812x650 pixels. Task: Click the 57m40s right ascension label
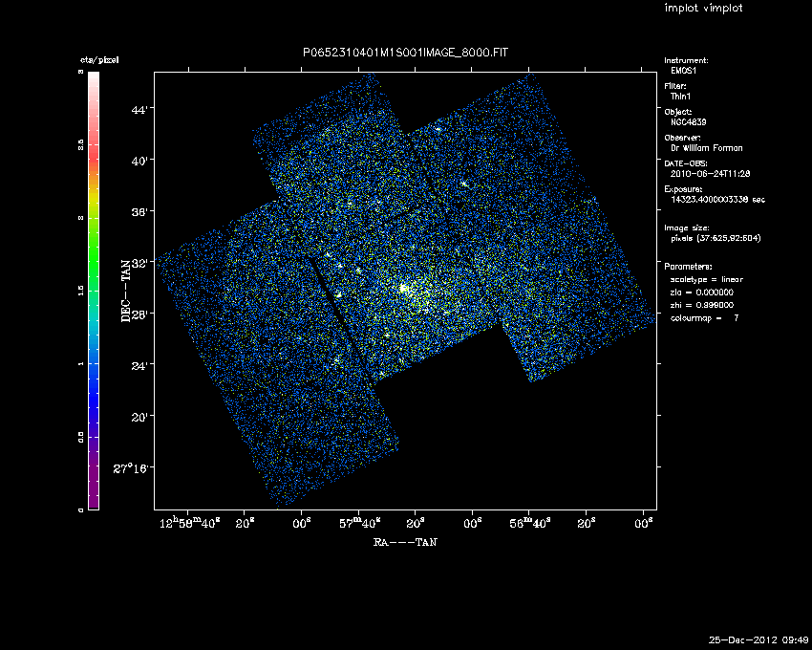pos(360,523)
